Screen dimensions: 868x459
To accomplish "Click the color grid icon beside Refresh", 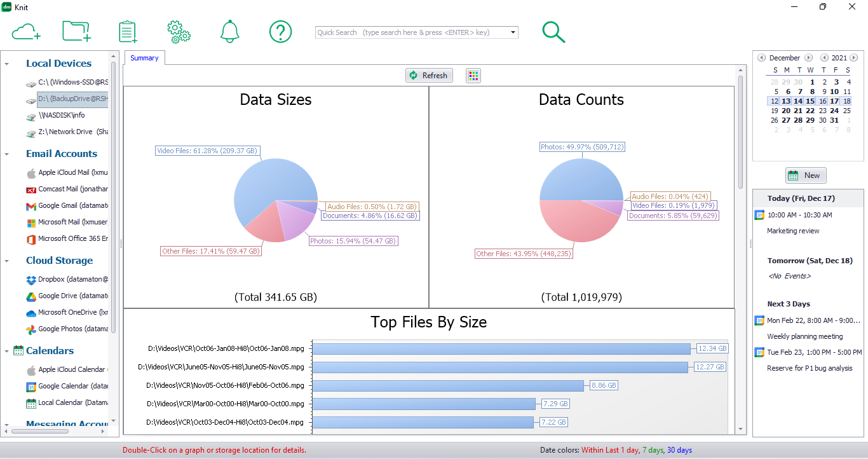I will [x=473, y=76].
